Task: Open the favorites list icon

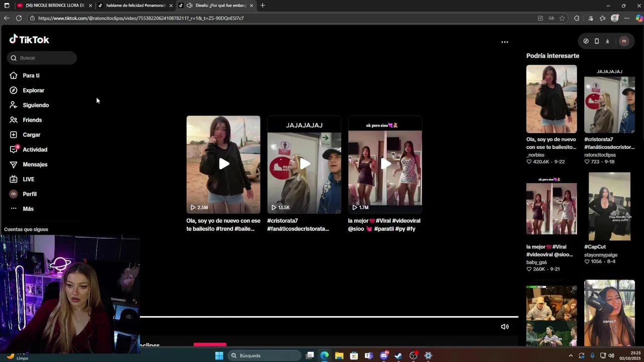Action: coord(603,18)
